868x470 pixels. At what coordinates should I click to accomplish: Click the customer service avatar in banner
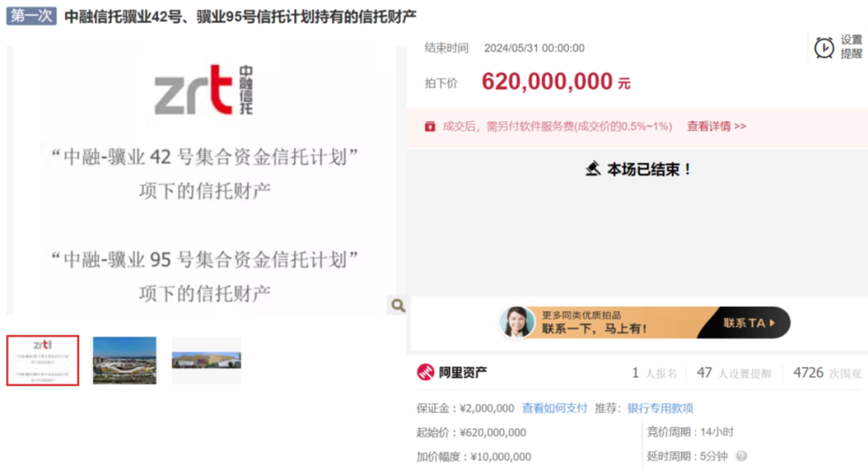click(x=517, y=322)
